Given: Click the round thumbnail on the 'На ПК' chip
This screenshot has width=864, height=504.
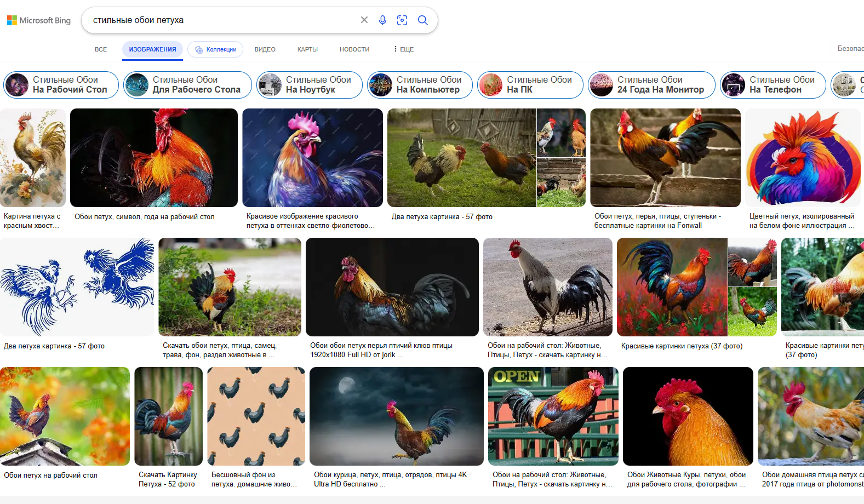Looking at the screenshot, I should coord(490,85).
